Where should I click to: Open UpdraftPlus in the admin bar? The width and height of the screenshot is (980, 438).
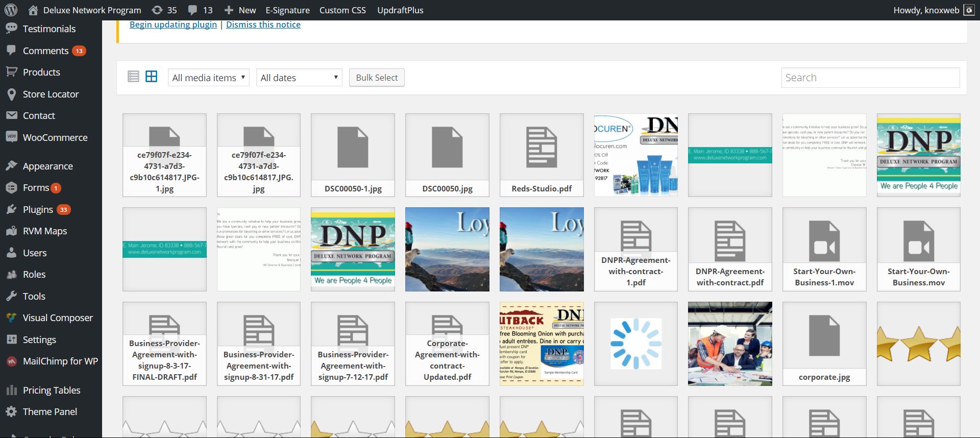point(400,10)
